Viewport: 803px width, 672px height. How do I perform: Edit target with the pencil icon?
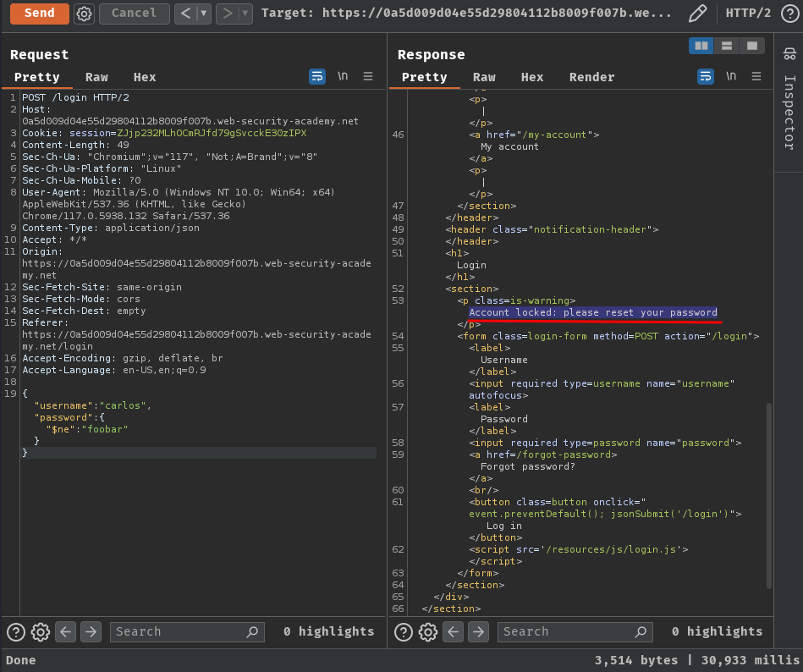point(697,13)
